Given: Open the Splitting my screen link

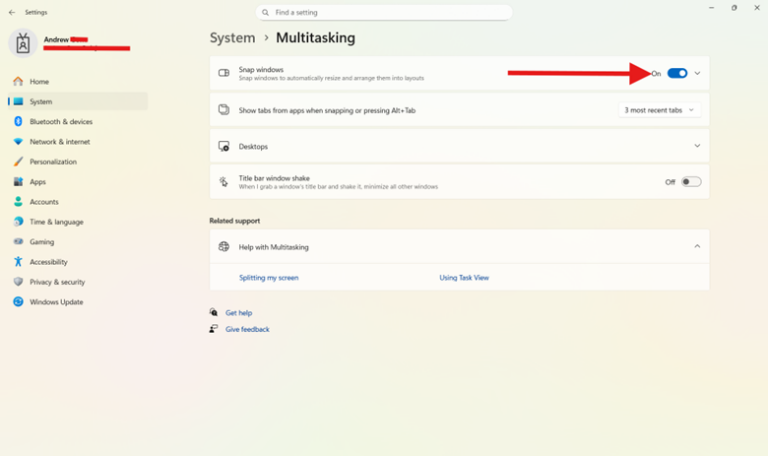Looking at the screenshot, I should click(268, 278).
